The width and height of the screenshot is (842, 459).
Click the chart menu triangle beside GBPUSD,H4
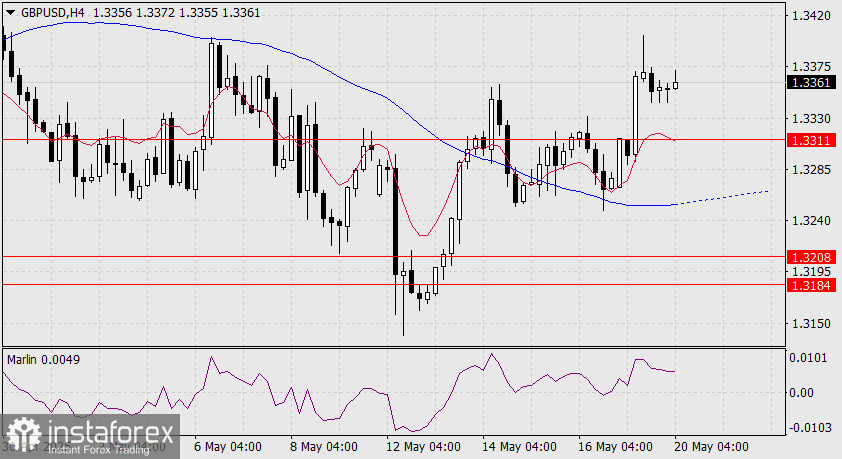click(10, 13)
